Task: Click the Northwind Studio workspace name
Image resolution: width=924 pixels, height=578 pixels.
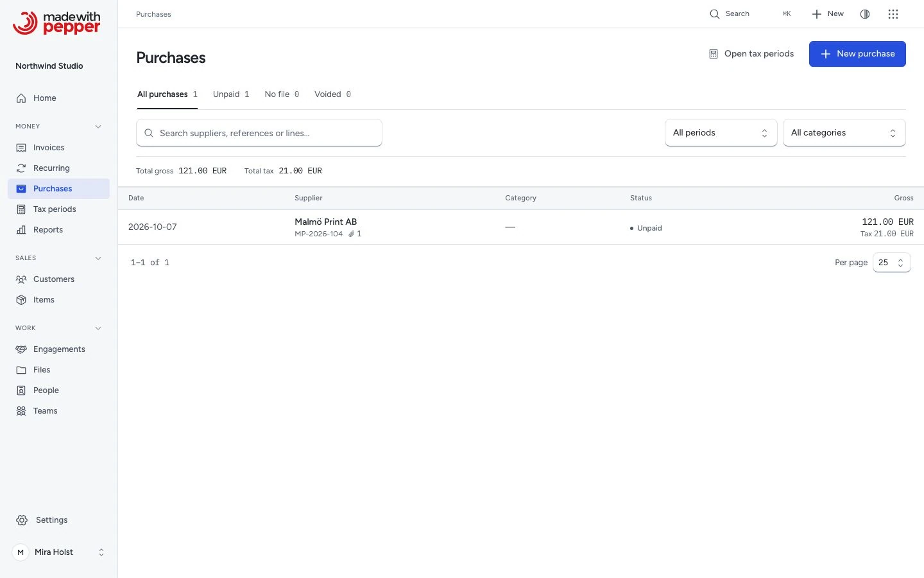Action: click(x=49, y=66)
